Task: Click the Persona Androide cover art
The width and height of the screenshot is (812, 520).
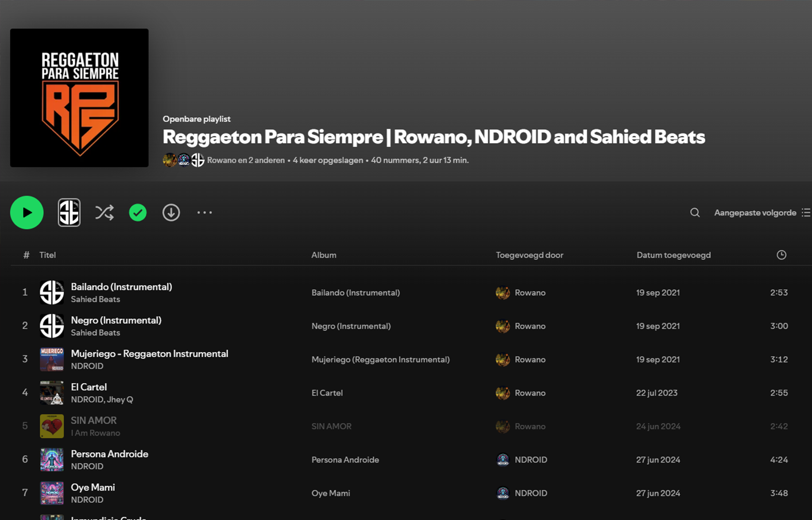Action: pyautogui.click(x=52, y=459)
